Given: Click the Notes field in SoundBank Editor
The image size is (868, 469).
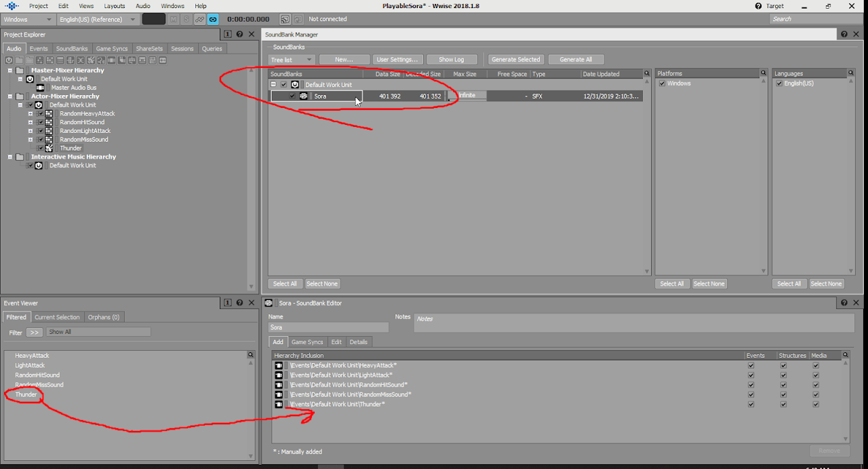Looking at the screenshot, I should (634, 322).
